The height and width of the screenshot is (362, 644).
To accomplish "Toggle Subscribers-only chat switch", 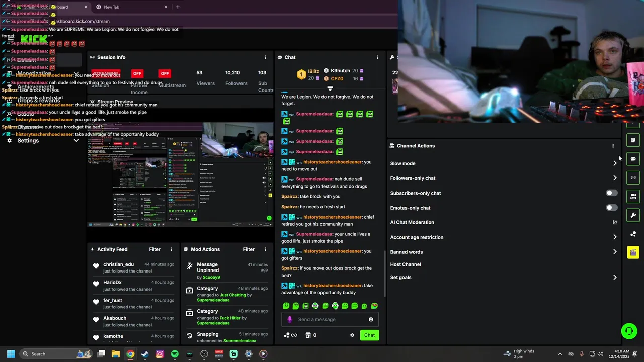I will 611,193.
